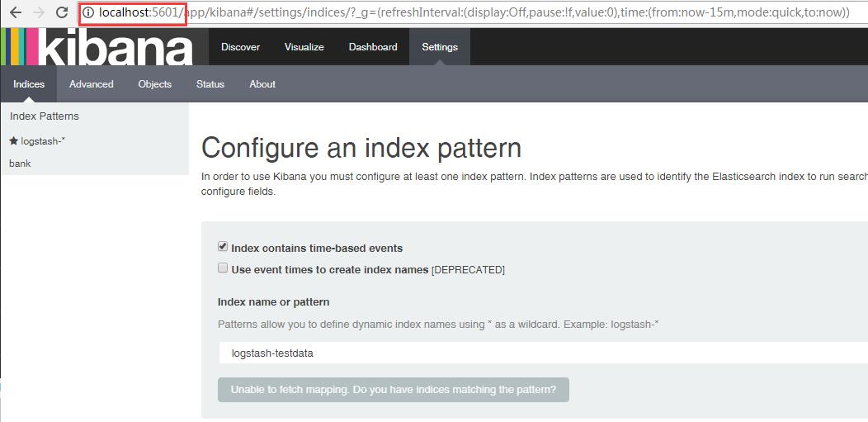Viewport: 868px width, 422px height.
Task: Click the browser address bar URL
Action: pyautogui.click(x=474, y=12)
